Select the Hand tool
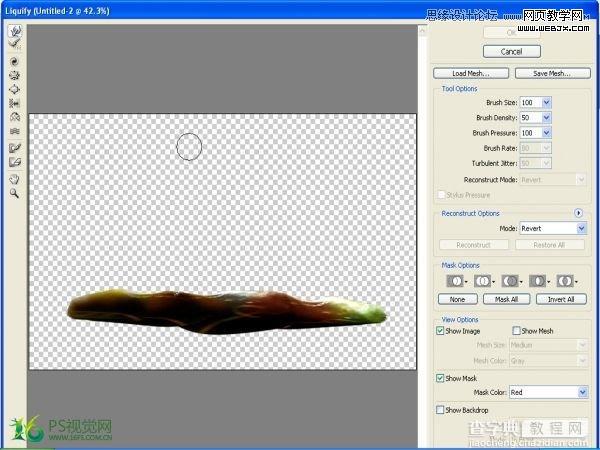This screenshot has height=450, width=600. pos(15,179)
